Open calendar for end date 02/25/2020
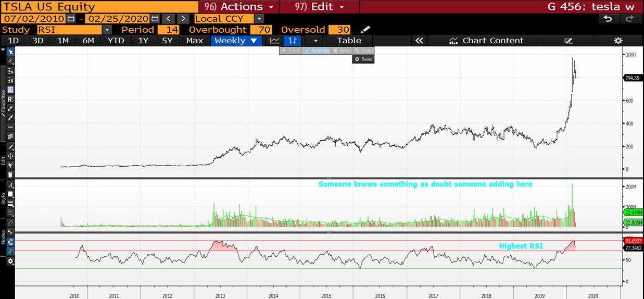This screenshot has height=299, width=644. (155, 19)
